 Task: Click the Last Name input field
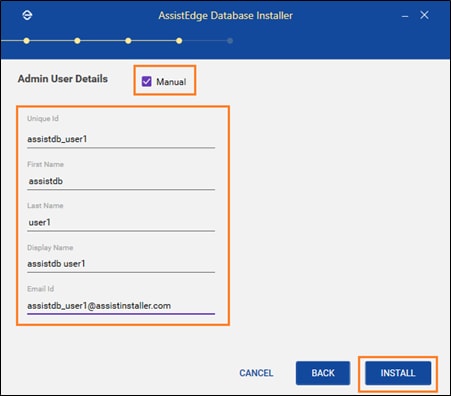click(121, 223)
